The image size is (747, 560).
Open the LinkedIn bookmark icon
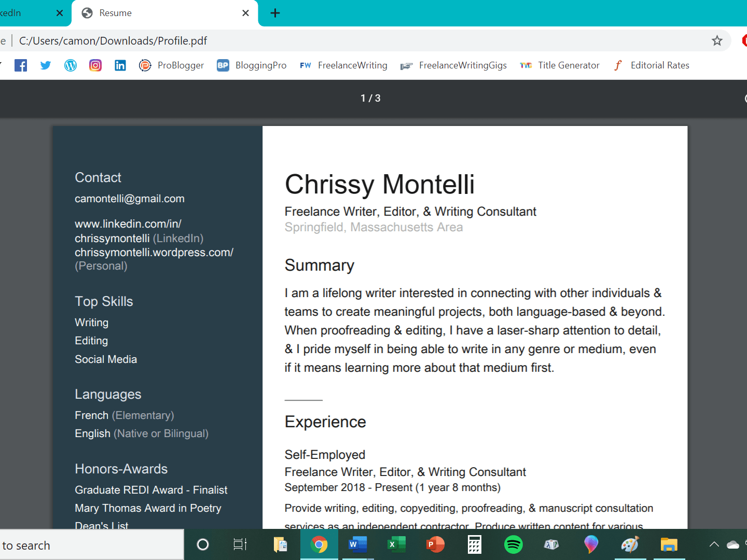point(120,65)
